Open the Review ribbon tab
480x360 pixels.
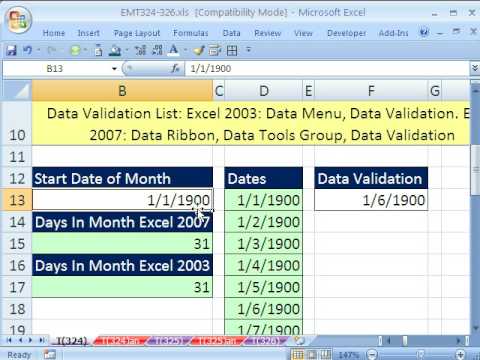[x=268, y=33]
